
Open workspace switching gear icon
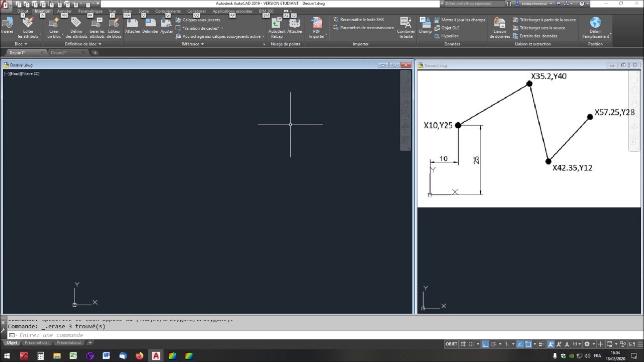pos(587,344)
